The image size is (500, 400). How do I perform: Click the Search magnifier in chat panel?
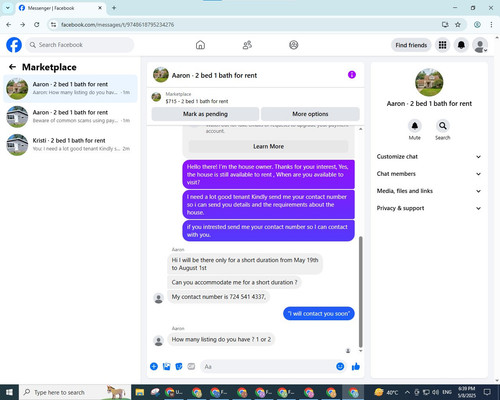pos(442,126)
